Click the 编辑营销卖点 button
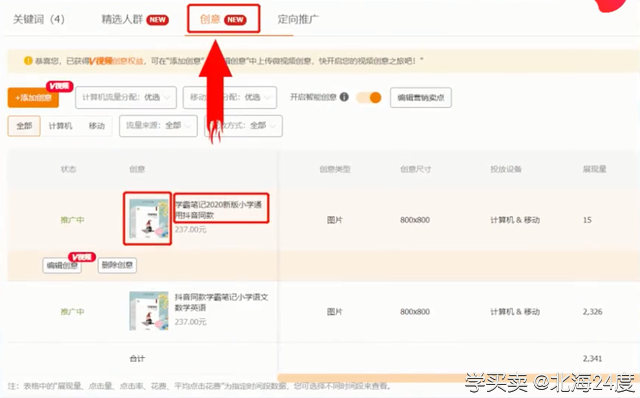The height and width of the screenshot is (398, 640). (x=421, y=98)
